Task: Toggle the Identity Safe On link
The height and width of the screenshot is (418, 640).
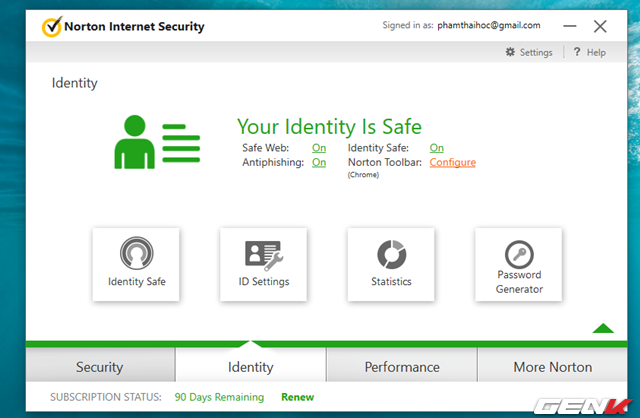Action: 436,148
